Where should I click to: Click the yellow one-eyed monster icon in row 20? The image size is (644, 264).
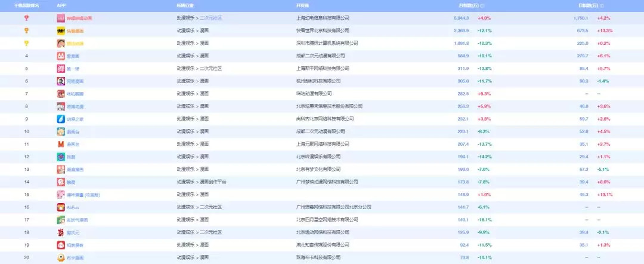point(61,257)
